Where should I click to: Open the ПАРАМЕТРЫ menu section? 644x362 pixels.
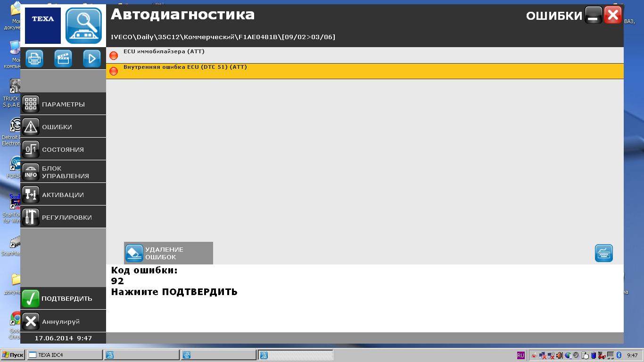point(63,104)
